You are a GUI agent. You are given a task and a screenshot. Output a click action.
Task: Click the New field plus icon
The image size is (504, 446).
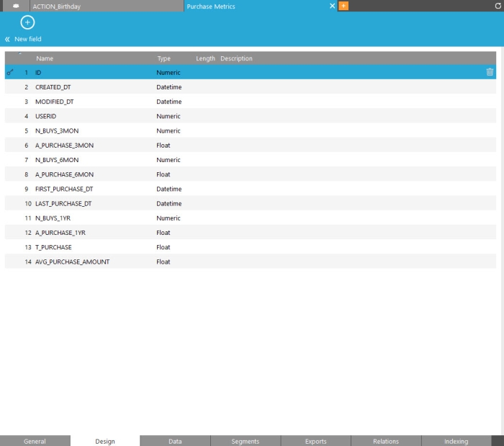pyautogui.click(x=27, y=23)
